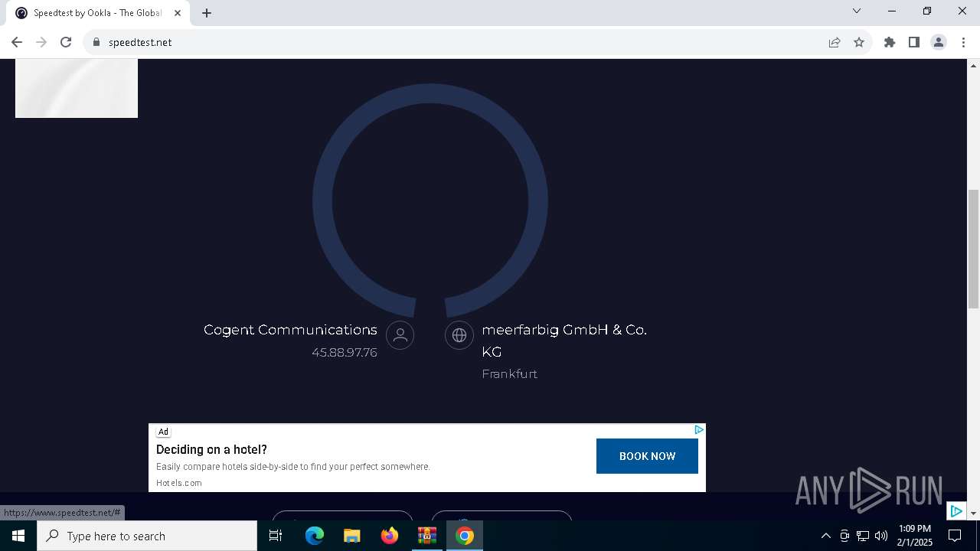Click the Chrome taskbar icon
This screenshot has height=551, width=980.
coord(465,536)
